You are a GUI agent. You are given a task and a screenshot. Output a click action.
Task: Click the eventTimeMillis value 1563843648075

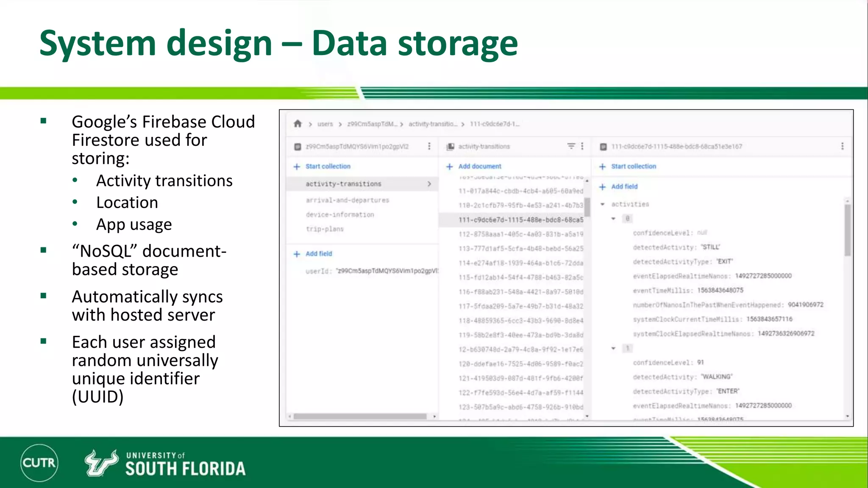coord(721,290)
